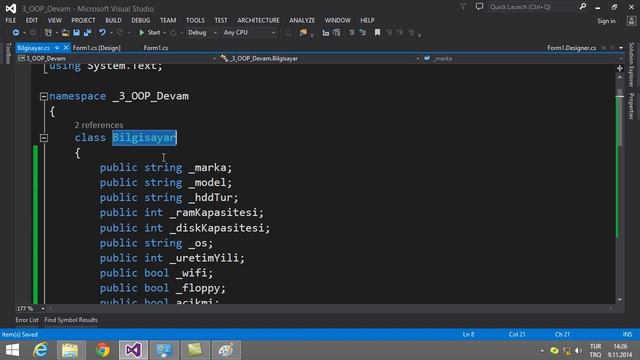Open the WINDOW menu
Image resolution: width=640 pixels, height=360 pixels.
[338, 20]
